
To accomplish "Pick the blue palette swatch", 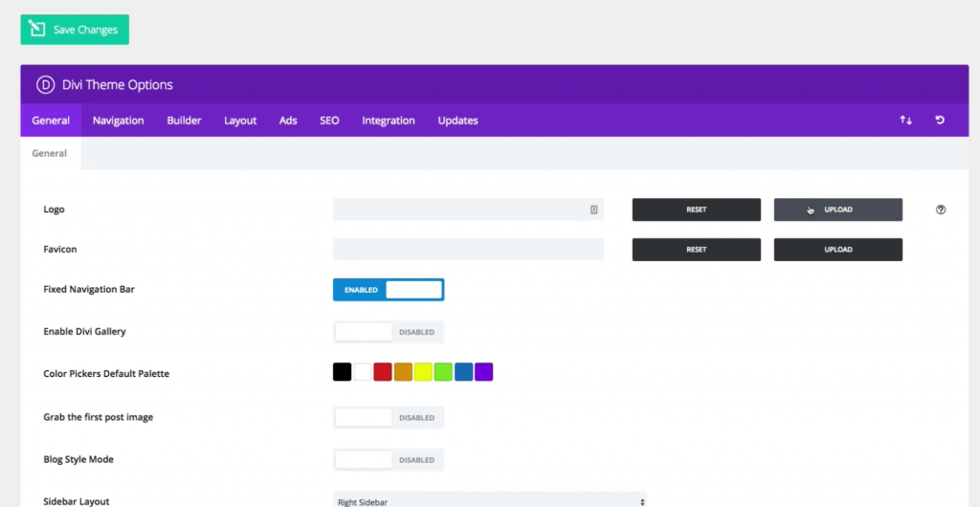I will [464, 372].
